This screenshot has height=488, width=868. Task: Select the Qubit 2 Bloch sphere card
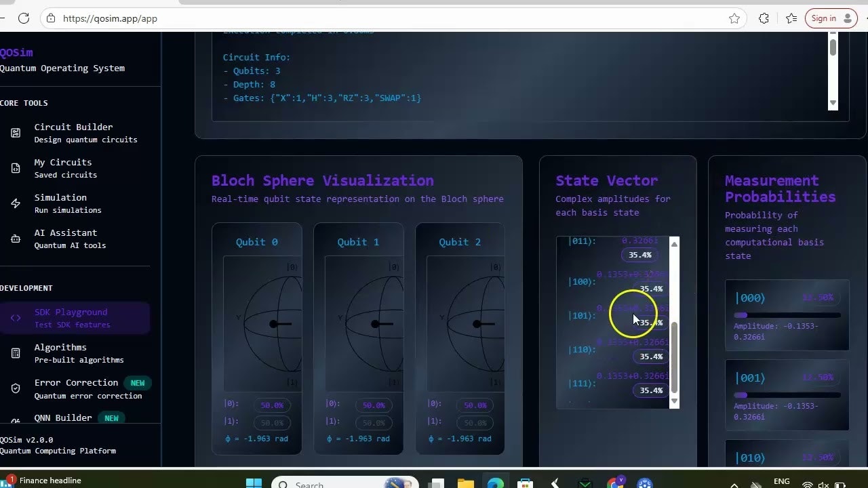click(x=460, y=338)
